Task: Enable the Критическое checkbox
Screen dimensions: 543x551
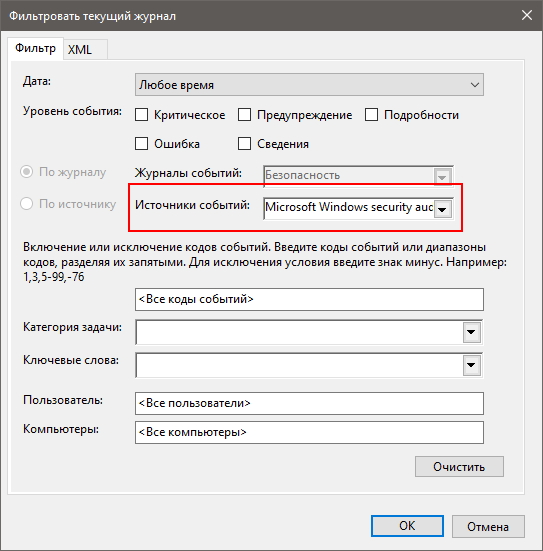Action: (x=142, y=115)
